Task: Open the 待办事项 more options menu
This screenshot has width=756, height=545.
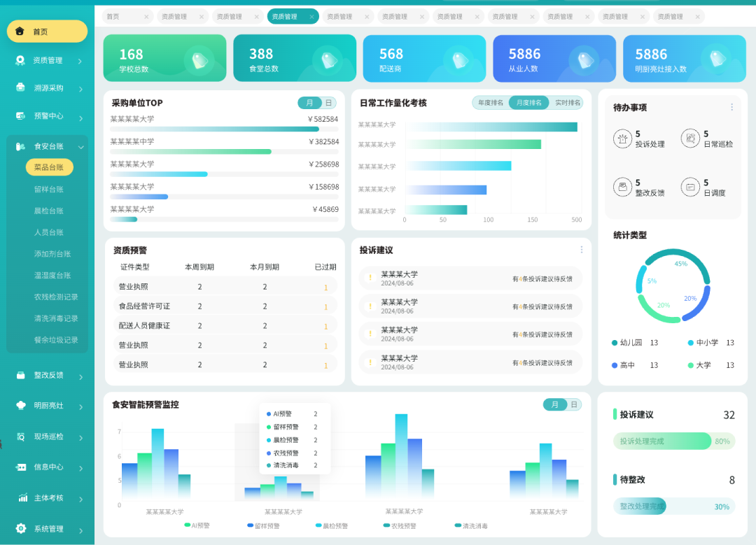Action: (x=731, y=107)
